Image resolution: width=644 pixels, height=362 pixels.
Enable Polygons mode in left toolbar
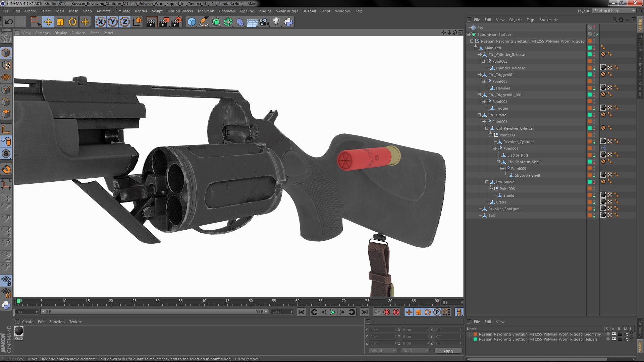tap(6, 114)
